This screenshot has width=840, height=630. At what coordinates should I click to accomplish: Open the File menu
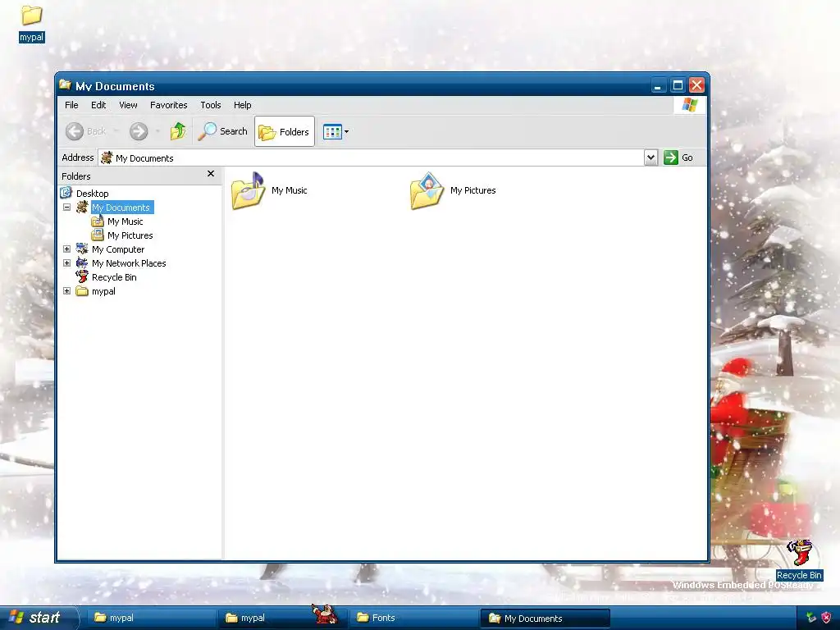(x=71, y=105)
